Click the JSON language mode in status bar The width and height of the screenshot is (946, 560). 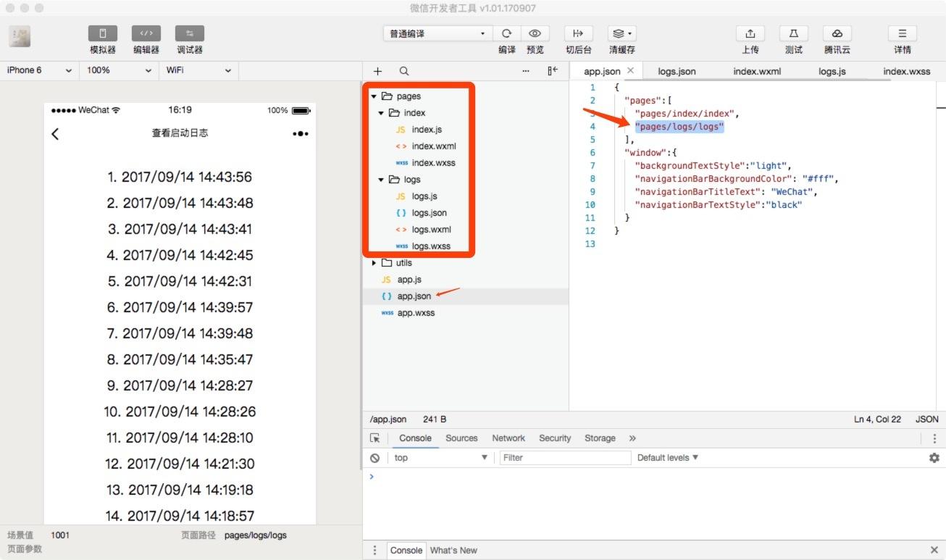point(927,419)
